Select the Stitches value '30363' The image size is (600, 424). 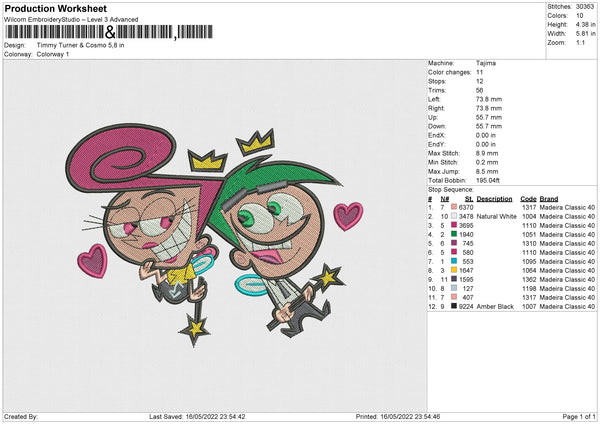pyautogui.click(x=585, y=7)
